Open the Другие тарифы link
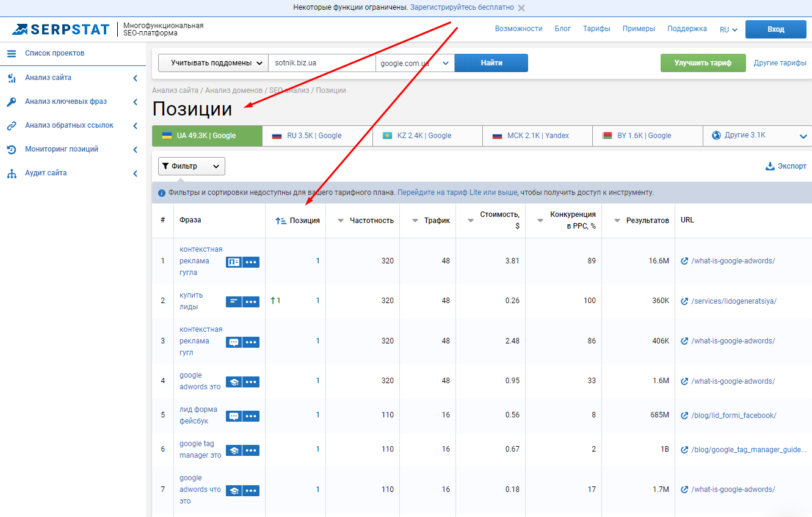This screenshot has height=517, width=812. [780, 63]
